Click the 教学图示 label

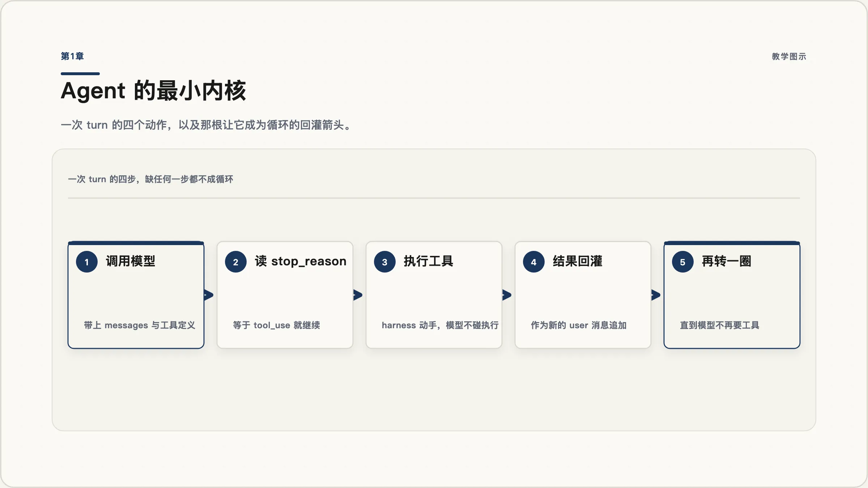click(789, 56)
